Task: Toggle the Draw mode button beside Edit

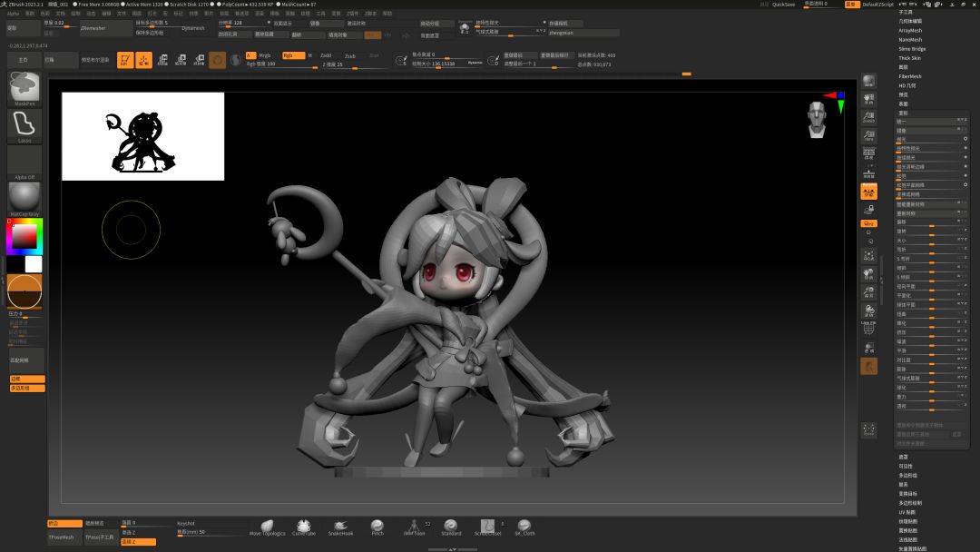Action: pyautogui.click(x=143, y=60)
